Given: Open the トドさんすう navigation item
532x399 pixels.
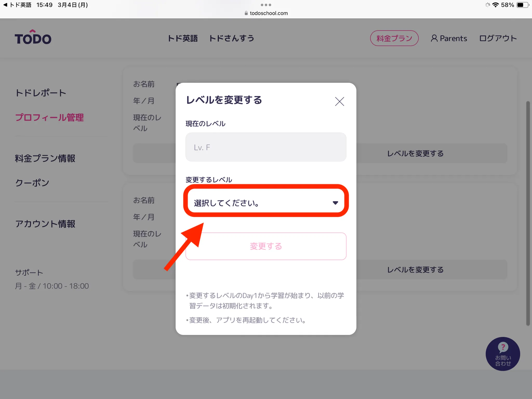Looking at the screenshot, I should click(231, 38).
